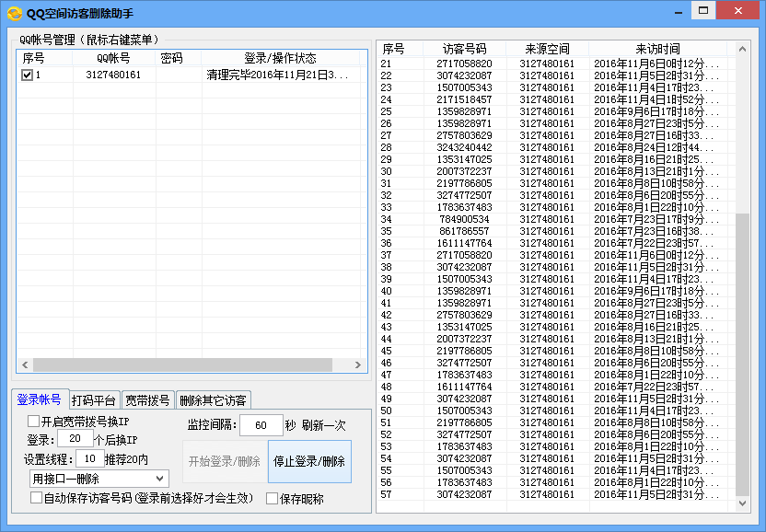The image size is (766, 532).
Task: Click the 设置线程 thread count field
Action: coord(89,458)
